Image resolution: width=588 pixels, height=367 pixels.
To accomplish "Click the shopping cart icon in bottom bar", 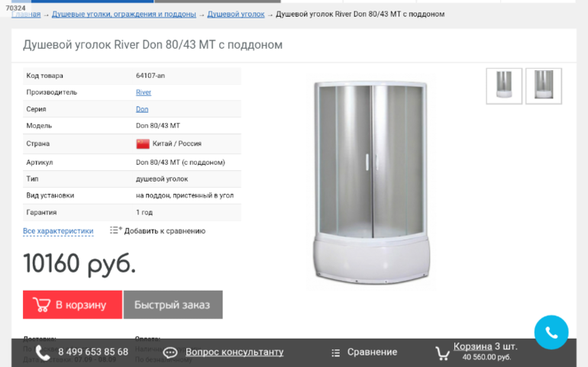I will coord(442,353).
